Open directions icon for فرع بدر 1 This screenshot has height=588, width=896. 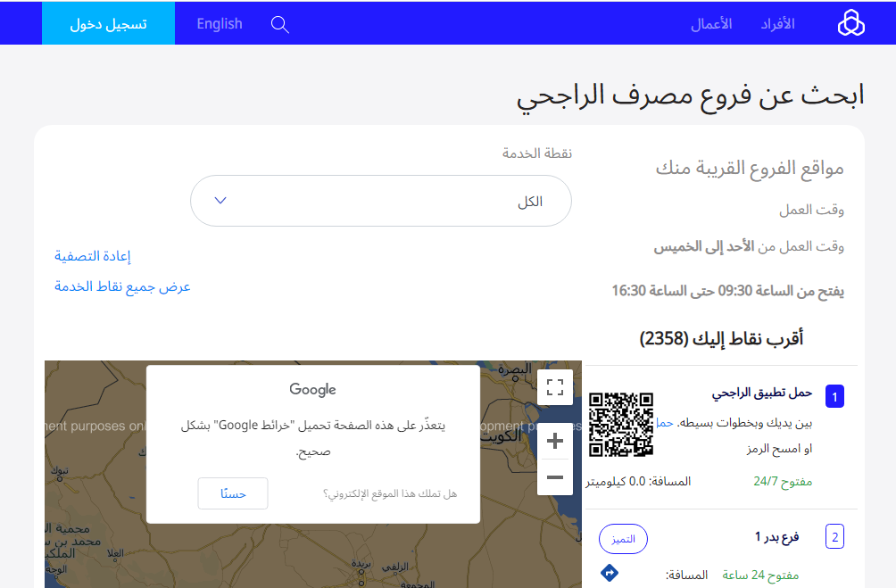point(610,573)
